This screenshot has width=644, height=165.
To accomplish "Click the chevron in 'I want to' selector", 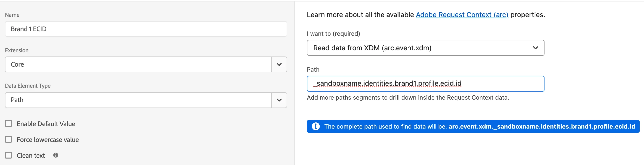I will click(x=535, y=48).
